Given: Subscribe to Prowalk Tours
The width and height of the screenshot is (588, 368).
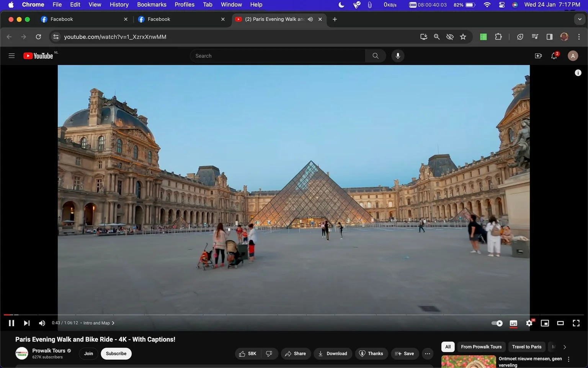Looking at the screenshot, I should (116, 353).
